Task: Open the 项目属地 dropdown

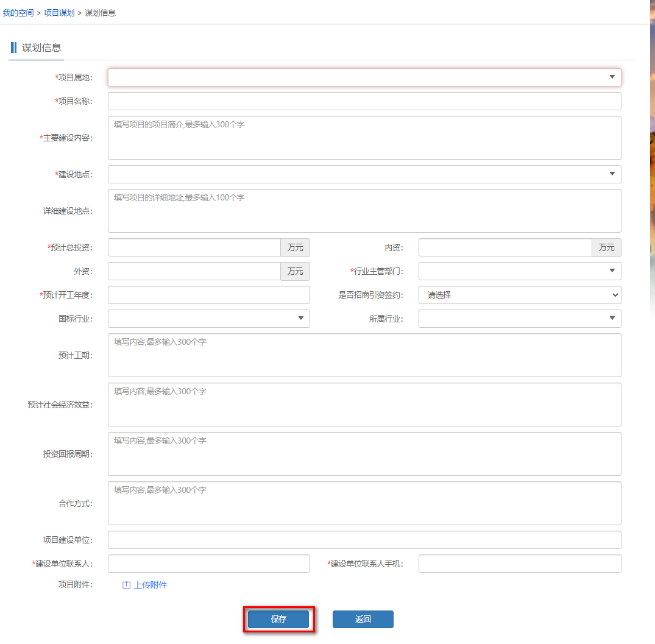Action: tap(364, 77)
